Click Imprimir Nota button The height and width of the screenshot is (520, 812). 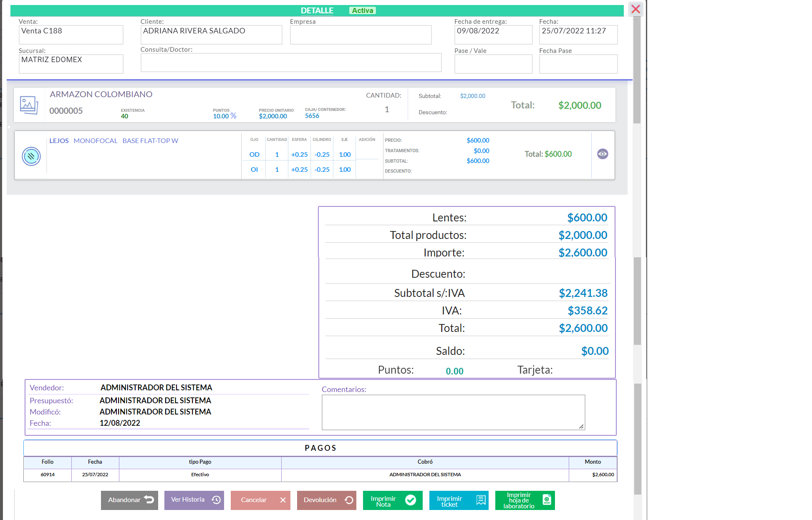tap(393, 500)
